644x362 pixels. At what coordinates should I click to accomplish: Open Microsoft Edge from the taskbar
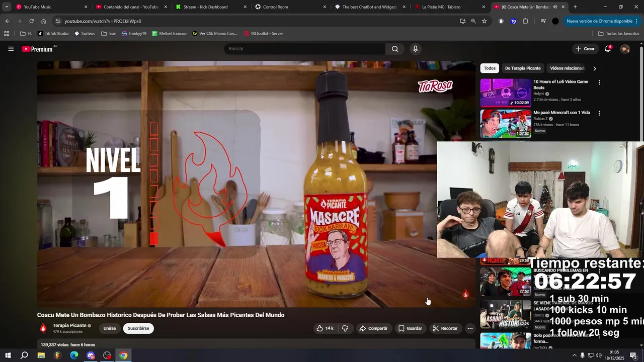coord(74,355)
